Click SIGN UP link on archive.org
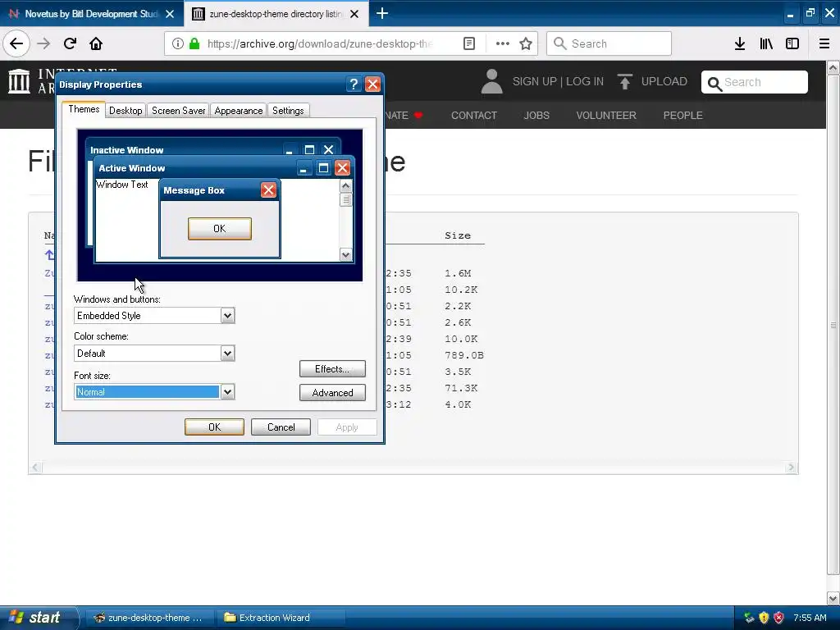Viewport: 840px width, 630px height. 535,81
